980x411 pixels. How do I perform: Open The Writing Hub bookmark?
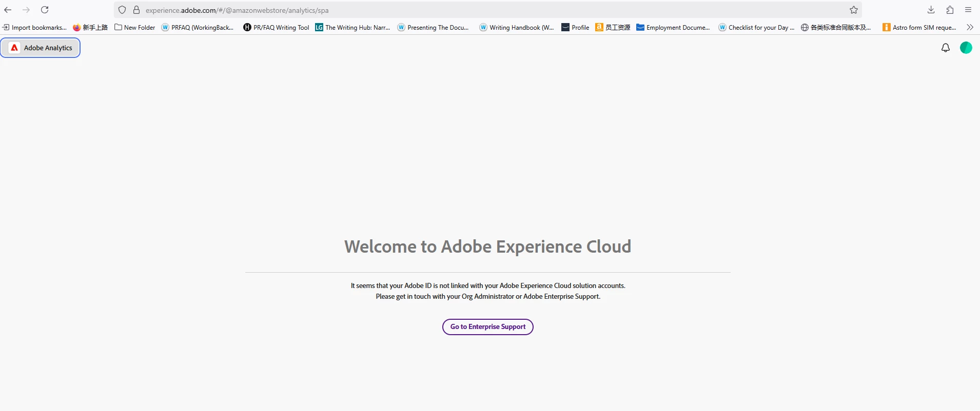(x=352, y=28)
